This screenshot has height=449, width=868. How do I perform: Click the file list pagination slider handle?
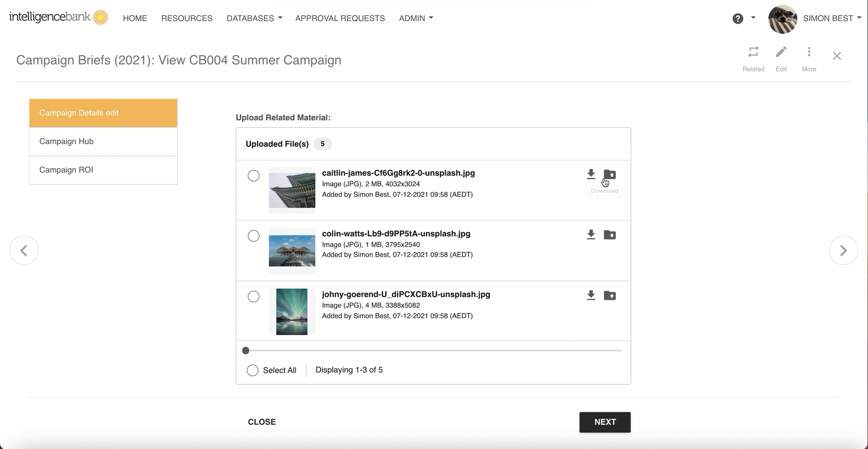click(246, 350)
